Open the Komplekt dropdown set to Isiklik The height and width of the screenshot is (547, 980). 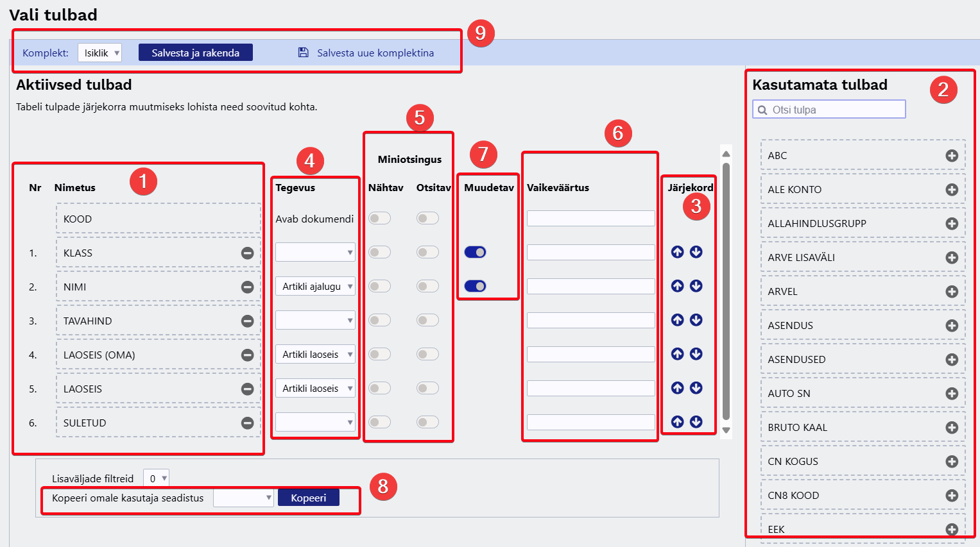(99, 53)
